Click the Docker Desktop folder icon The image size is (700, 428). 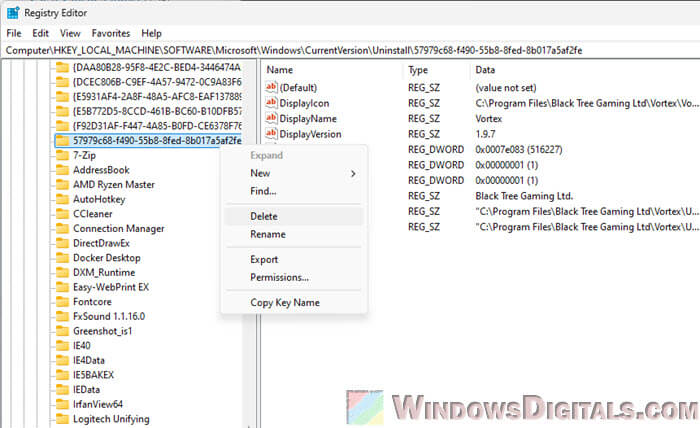(x=62, y=258)
